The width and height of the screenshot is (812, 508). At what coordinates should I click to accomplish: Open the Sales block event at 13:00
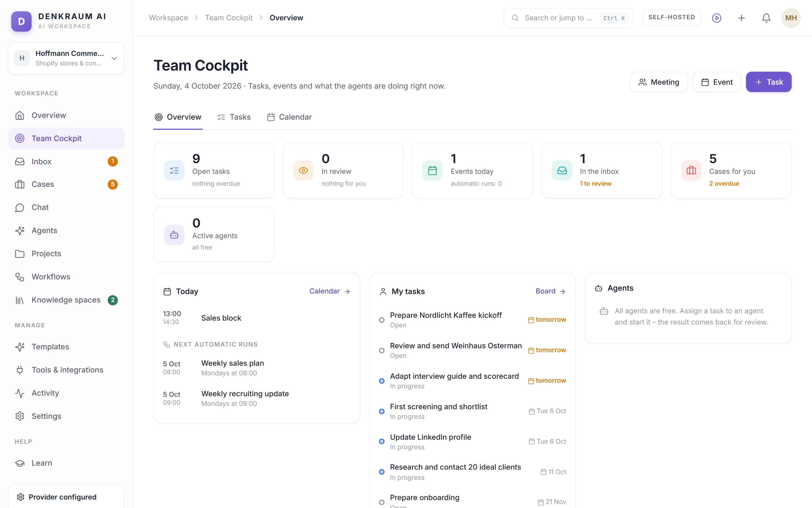tap(257, 318)
